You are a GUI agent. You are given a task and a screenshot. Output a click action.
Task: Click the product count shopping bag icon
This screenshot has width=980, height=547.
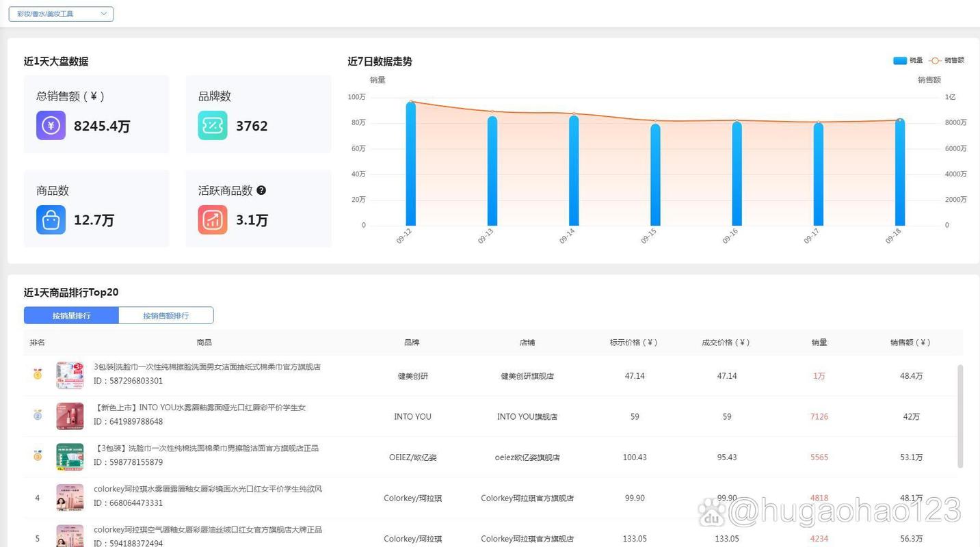click(x=51, y=219)
